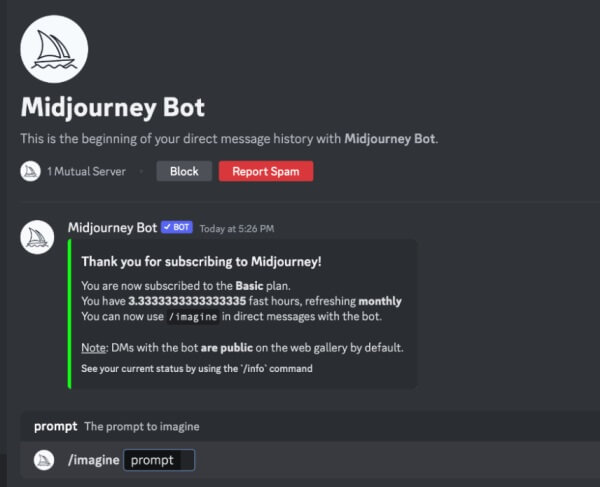600x487 pixels.
Task: Open Midjourney Bot username in message header
Action: [112, 228]
